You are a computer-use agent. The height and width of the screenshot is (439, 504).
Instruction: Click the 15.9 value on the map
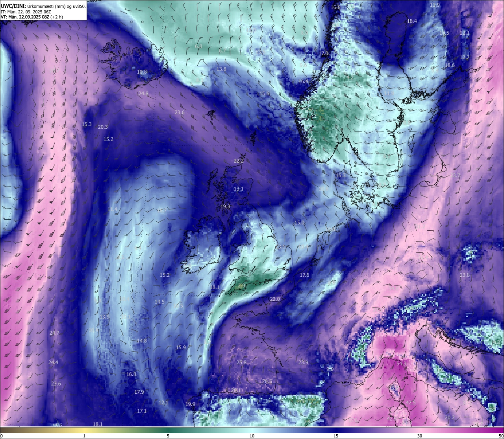(x=181, y=348)
